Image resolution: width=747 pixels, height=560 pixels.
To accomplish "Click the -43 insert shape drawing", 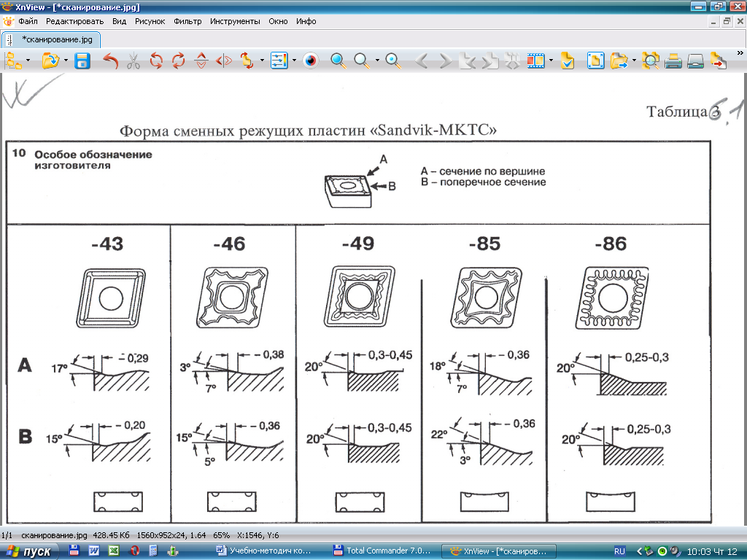I will (x=111, y=298).
